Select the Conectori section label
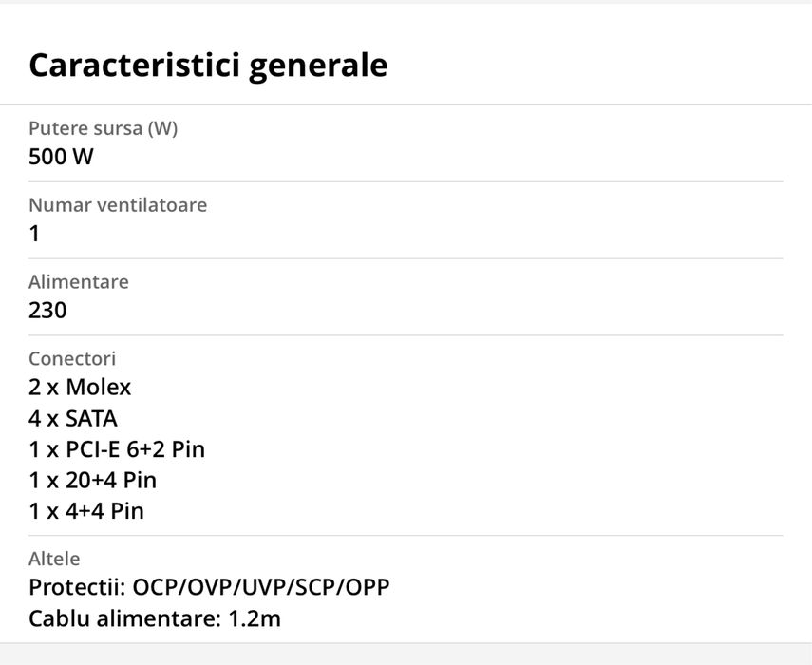The image size is (812, 665). [x=72, y=359]
